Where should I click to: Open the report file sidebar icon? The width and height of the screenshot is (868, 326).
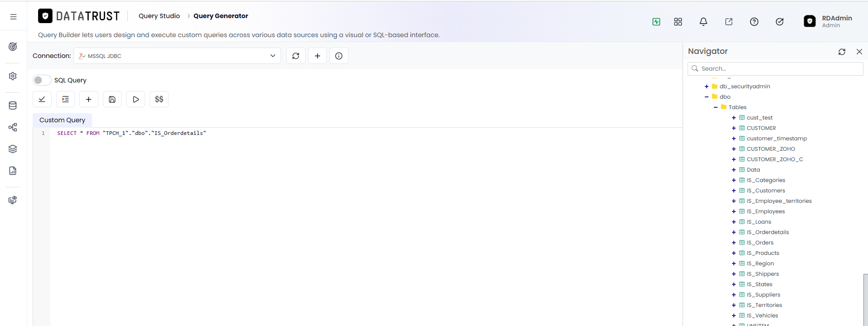click(13, 171)
